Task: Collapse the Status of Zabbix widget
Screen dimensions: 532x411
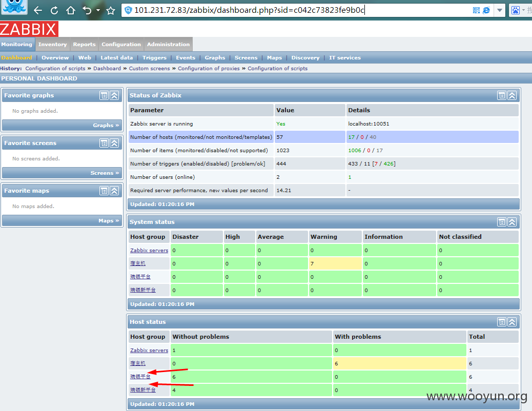Action: pyautogui.click(x=512, y=95)
